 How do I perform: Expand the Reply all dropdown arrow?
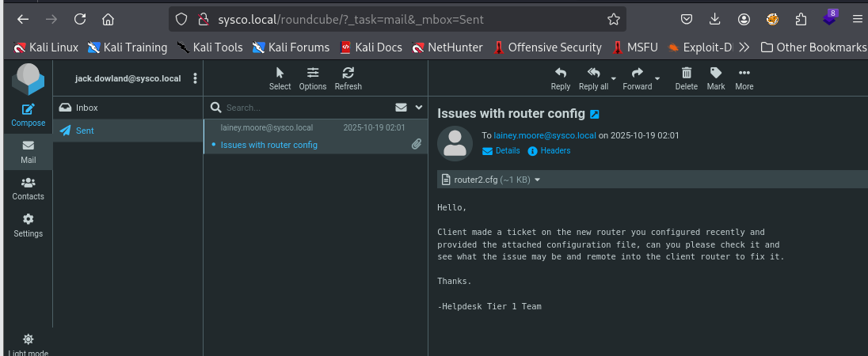(613, 78)
